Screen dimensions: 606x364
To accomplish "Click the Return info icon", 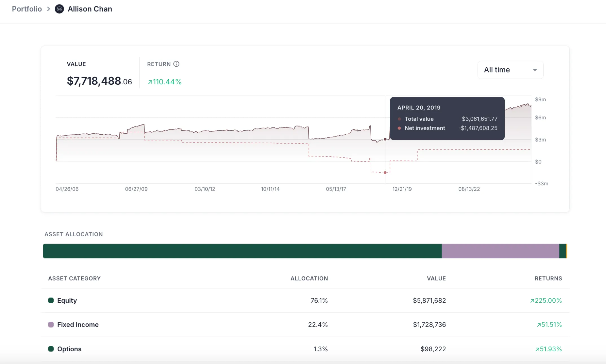I will (x=176, y=64).
